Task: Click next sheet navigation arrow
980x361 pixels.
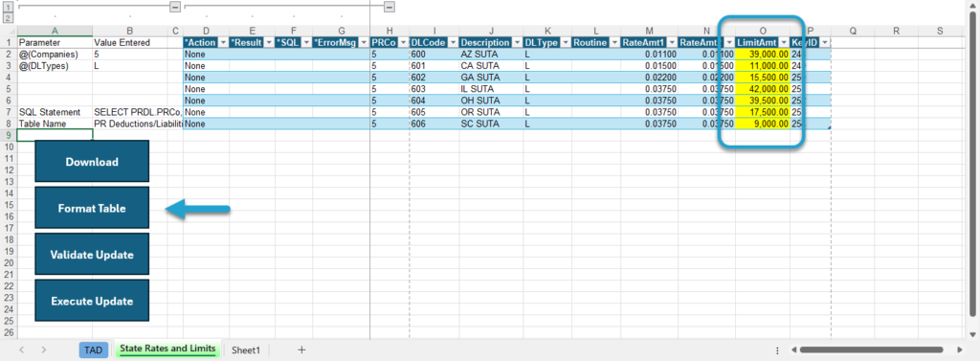Action: [x=44, y=350]
